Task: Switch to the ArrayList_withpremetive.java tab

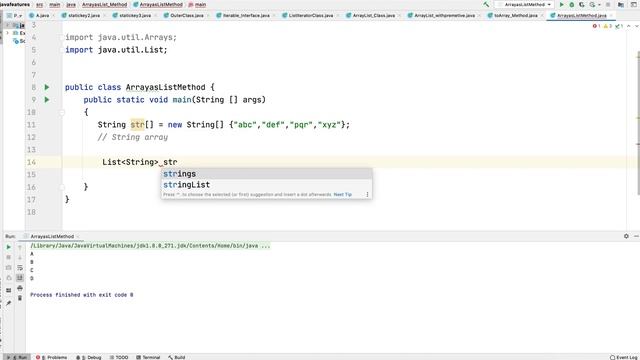Action: (x=444, y=16)
